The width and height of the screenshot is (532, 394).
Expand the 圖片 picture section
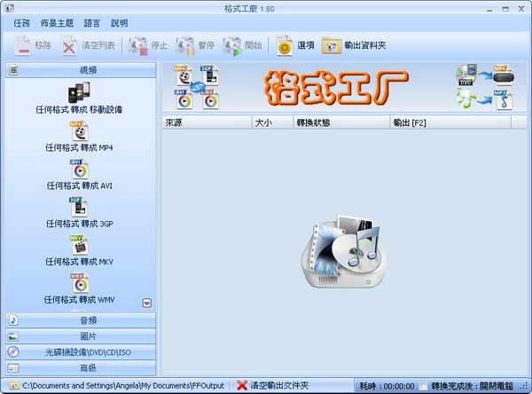(82, 335)
